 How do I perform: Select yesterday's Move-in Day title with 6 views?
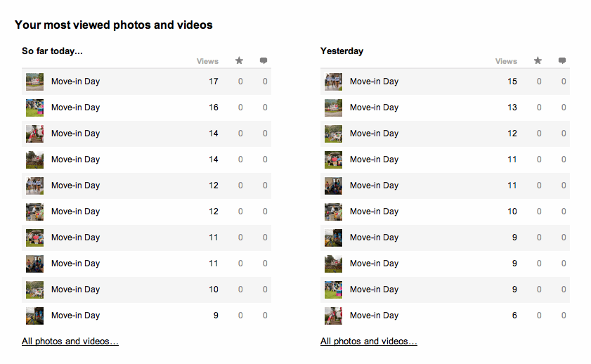click(x=374, y=316)
